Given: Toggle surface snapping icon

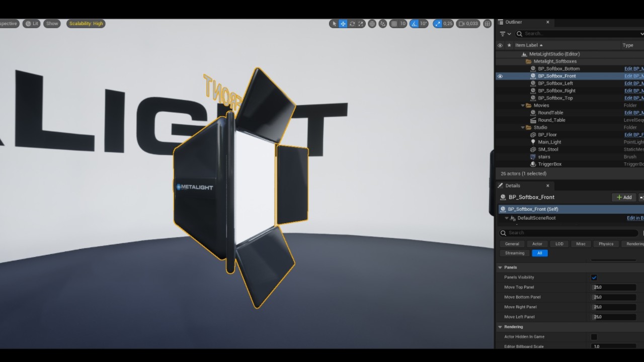Looking at the screenshot, I should point(382,24).
